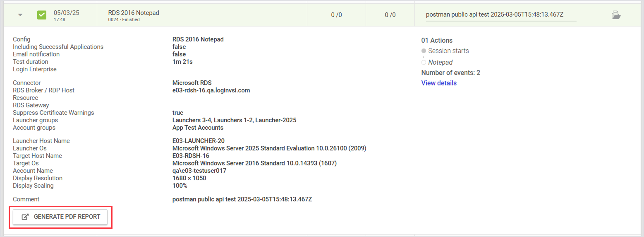This screenshot has height=237, width=644.
Task: Open the log files icon at row end
Action: (616, 15)
